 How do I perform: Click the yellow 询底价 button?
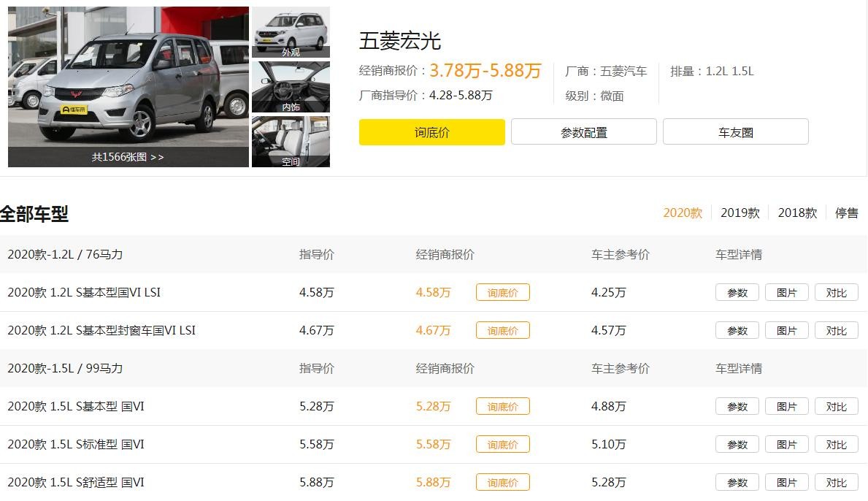coord(431,132)
